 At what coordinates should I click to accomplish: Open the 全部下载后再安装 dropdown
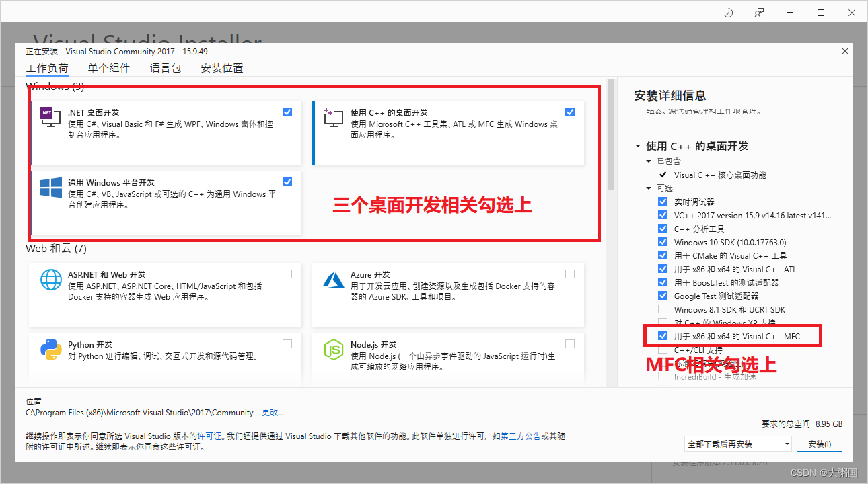(737, 444)
